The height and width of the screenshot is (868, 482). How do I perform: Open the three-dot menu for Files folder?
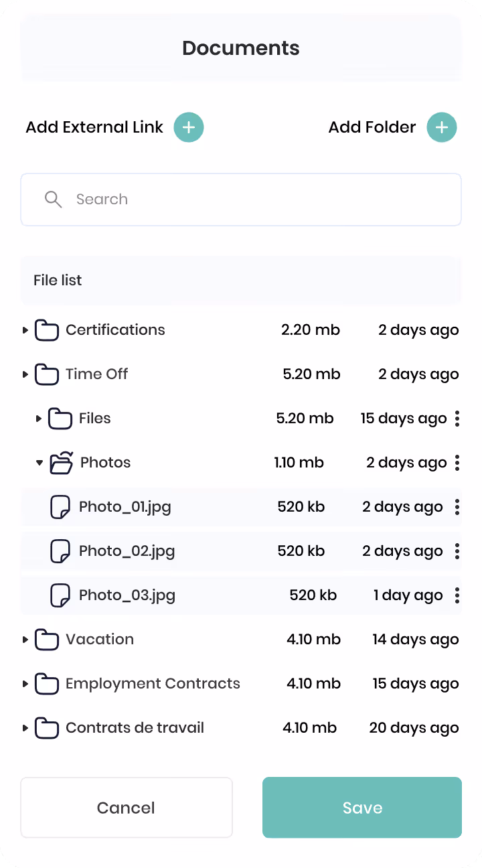[457, 419]
